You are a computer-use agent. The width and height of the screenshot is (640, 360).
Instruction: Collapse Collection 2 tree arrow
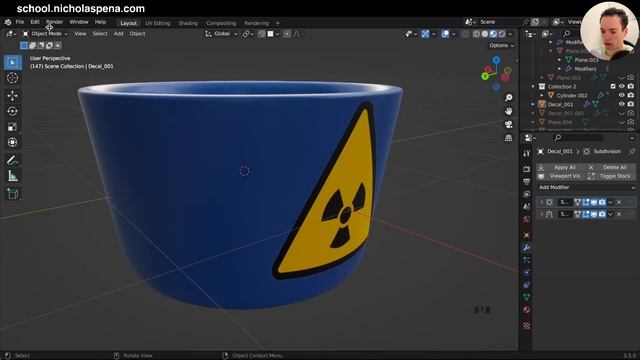coord(533,87)
